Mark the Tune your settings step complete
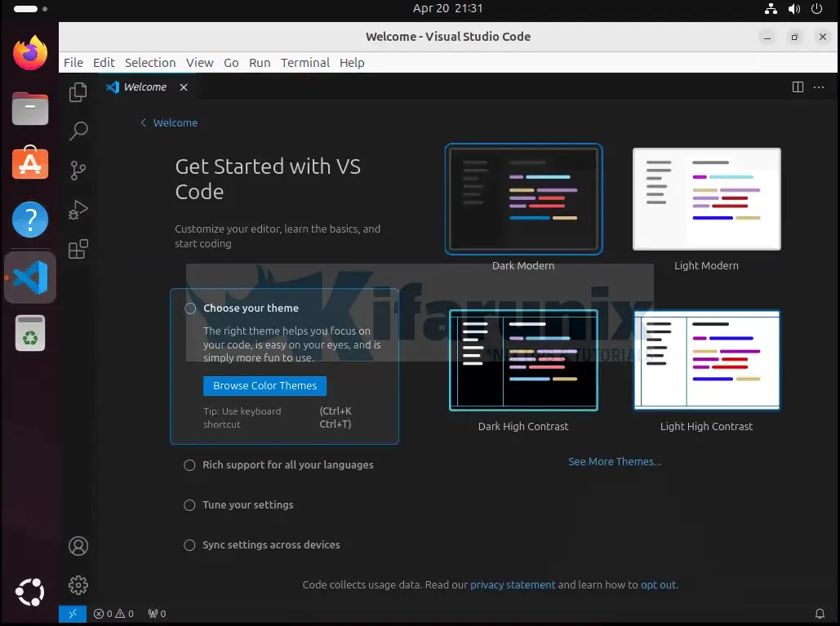 coord(189,505)
